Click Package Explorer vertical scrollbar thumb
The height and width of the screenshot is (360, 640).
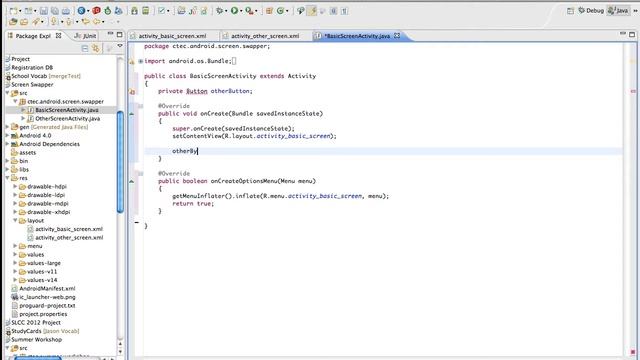(x=120, y=162)
